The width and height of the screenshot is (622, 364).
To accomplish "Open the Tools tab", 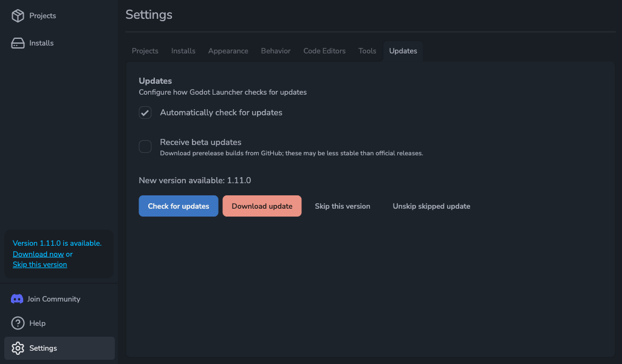I will click(x=367, y=51).
